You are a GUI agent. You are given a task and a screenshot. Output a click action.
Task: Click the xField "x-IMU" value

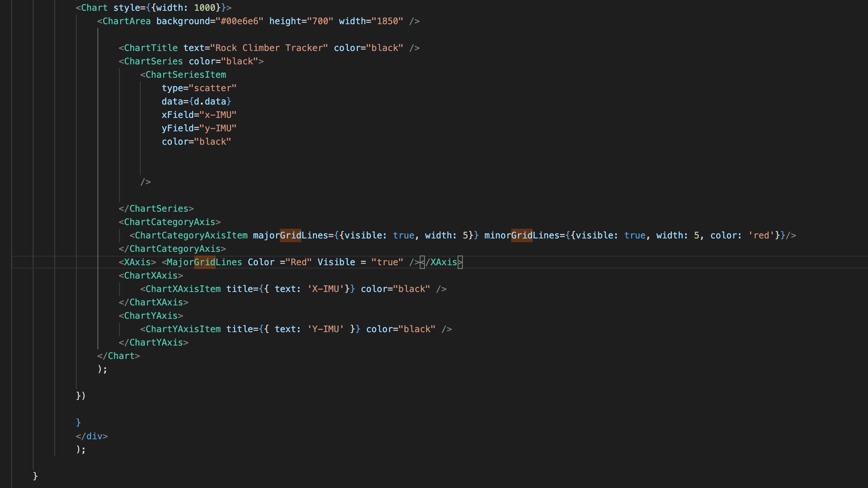(x=218, y=115)
